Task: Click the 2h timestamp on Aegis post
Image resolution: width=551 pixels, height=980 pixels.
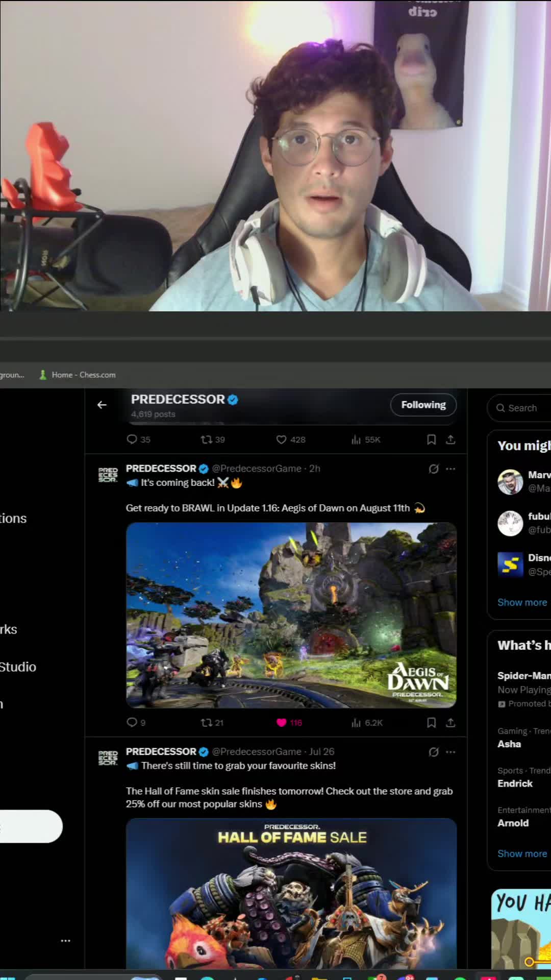Action: (315, 469)
